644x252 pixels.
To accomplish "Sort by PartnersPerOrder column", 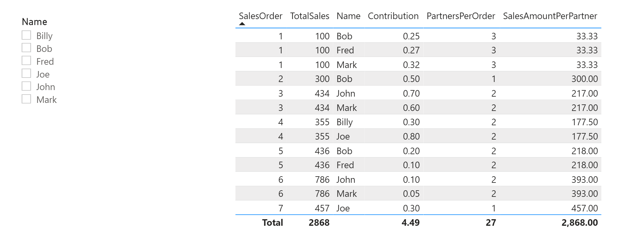I will point(460,16).
